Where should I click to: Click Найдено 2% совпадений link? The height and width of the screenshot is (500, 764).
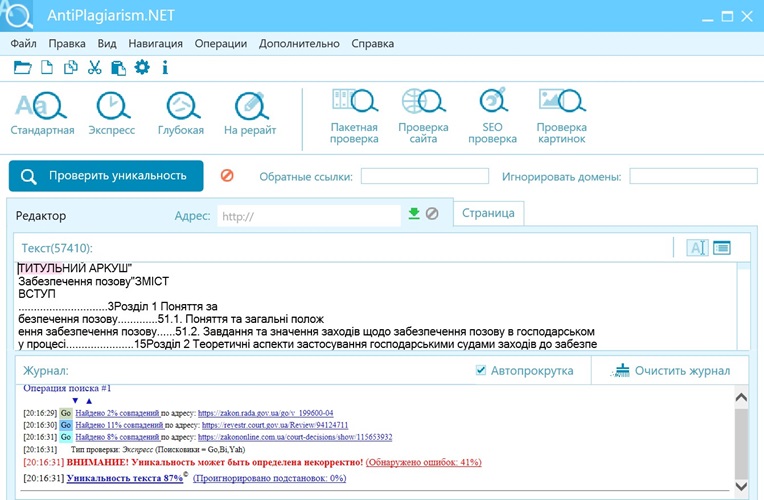(x=117, y=413)
